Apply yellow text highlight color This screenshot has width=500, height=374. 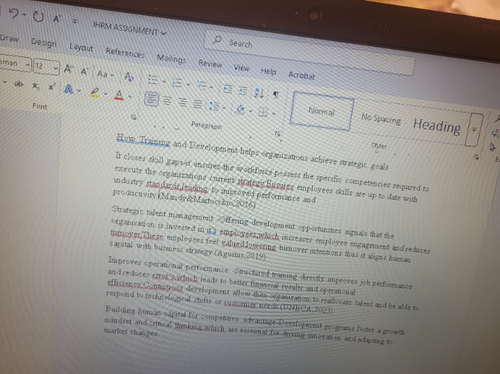coord(95,92)
